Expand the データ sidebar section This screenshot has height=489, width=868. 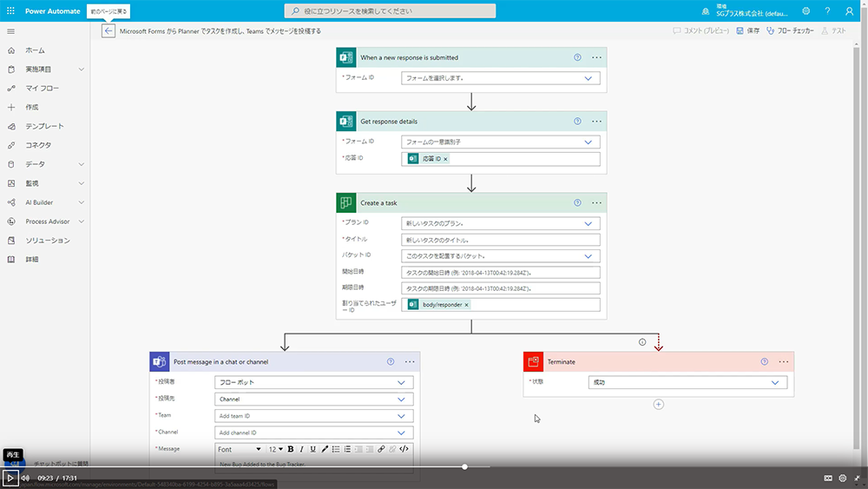tap(82, 164)
